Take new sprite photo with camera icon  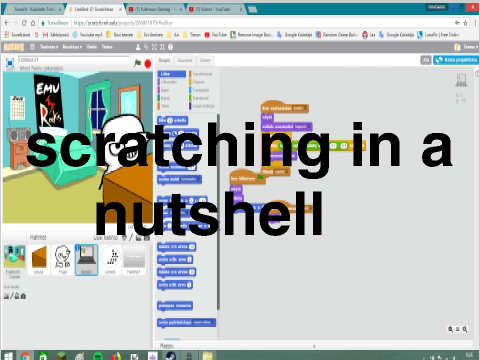coord(147,238)
